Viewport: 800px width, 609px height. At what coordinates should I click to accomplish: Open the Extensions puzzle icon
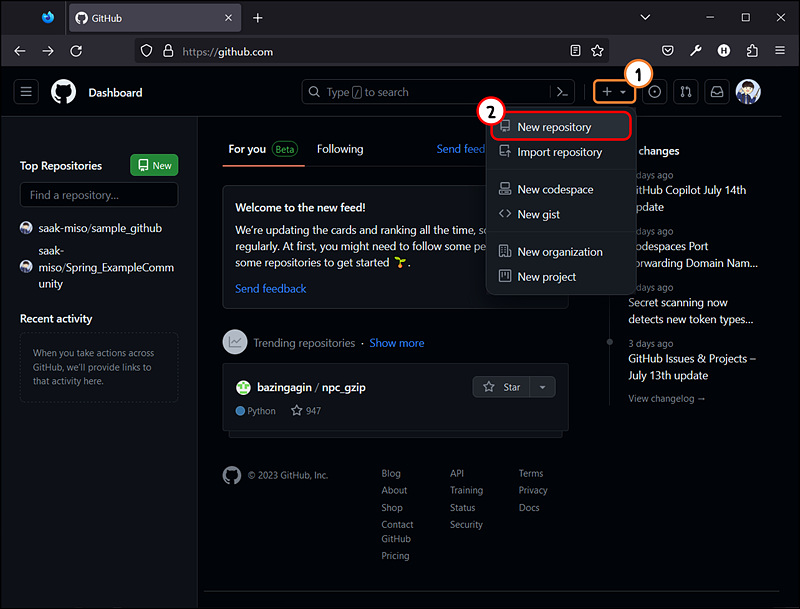(752, 50)
